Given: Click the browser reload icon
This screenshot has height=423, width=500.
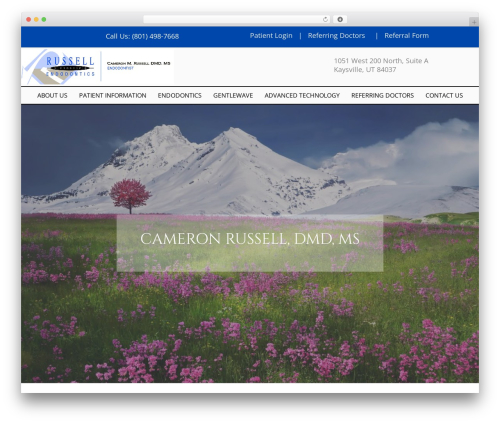Looking at the screenshot, I should coord(325,20).
